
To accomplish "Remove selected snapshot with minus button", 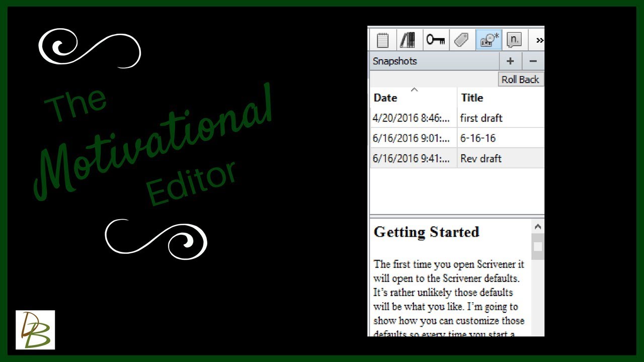I will coord(533,61).
